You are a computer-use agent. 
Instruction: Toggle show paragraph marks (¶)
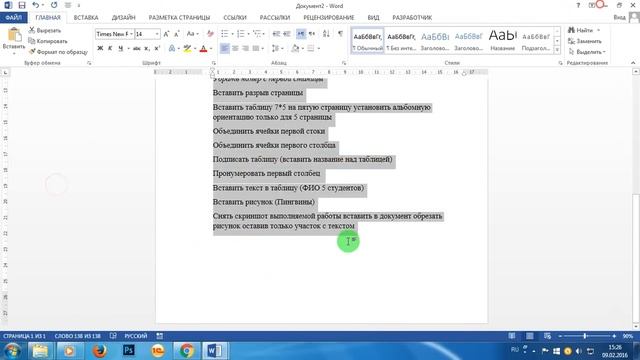[x=340, y=34]
